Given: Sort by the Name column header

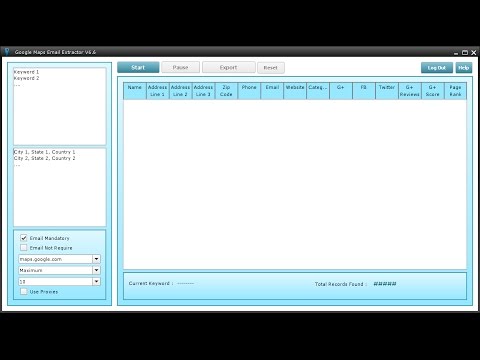Looking at the screenshot, I should click(135, 91).
